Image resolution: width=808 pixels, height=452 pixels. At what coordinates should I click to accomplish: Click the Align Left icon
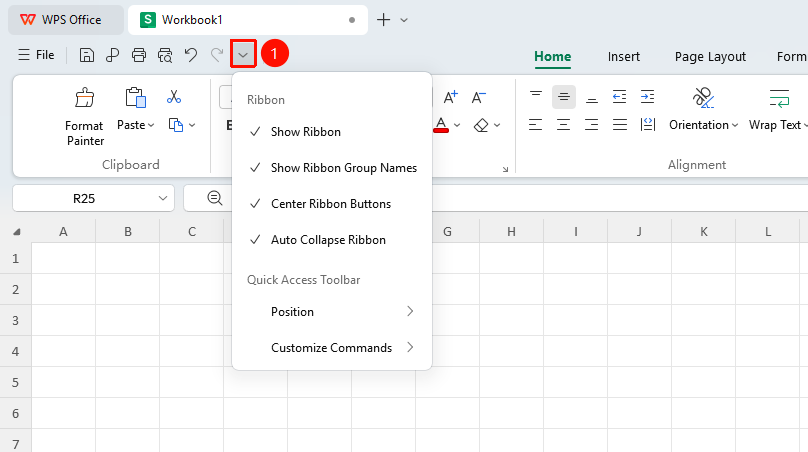coord(535,124)
